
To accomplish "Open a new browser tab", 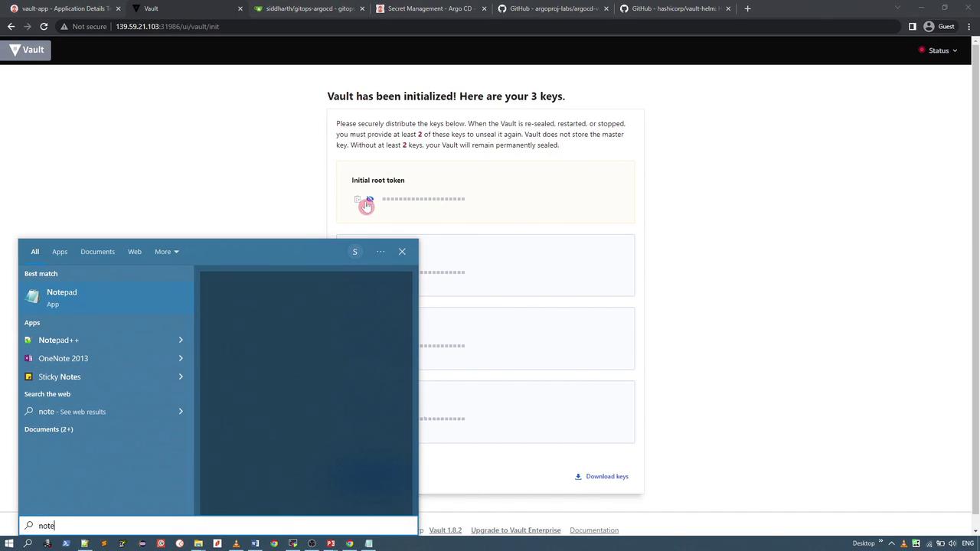I will [747, 8].
